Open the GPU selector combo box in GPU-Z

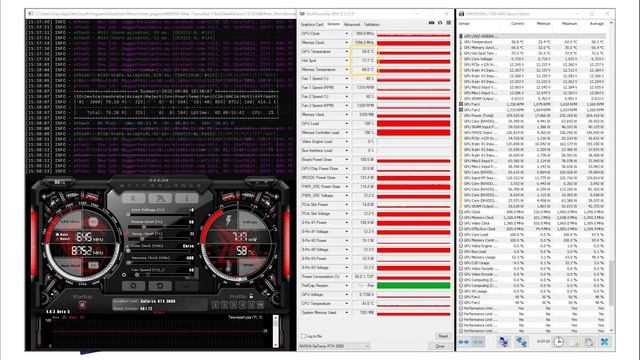334,346
